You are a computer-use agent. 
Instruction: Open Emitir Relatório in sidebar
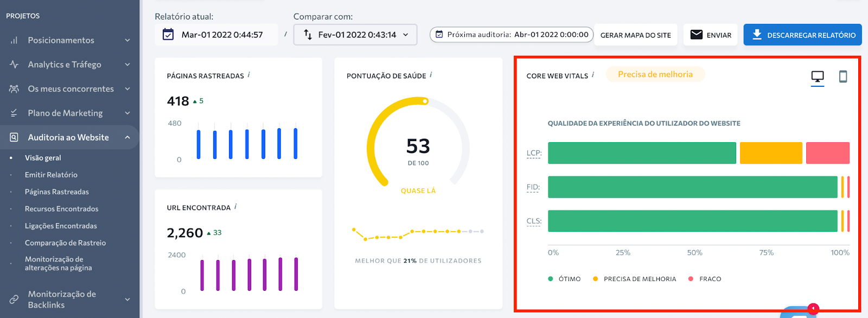coord(51,175)
